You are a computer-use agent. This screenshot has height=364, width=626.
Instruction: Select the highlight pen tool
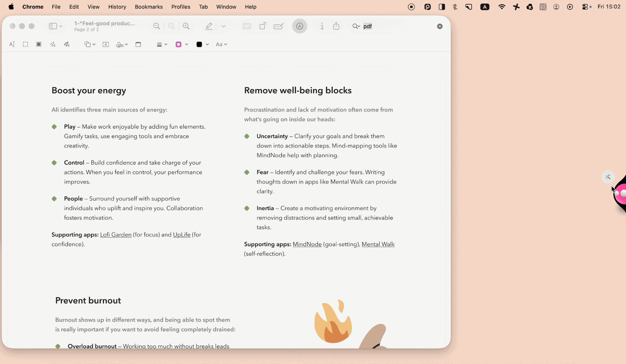pyautogui.click(x=209, y=26)
